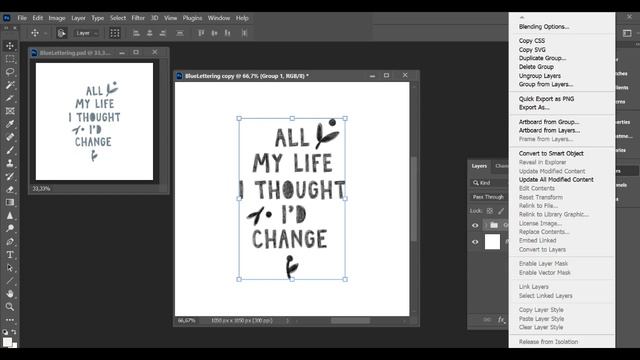Select the Healing Brush tool
The height and width of the screenshot is (360, 640).
(10, 137)
